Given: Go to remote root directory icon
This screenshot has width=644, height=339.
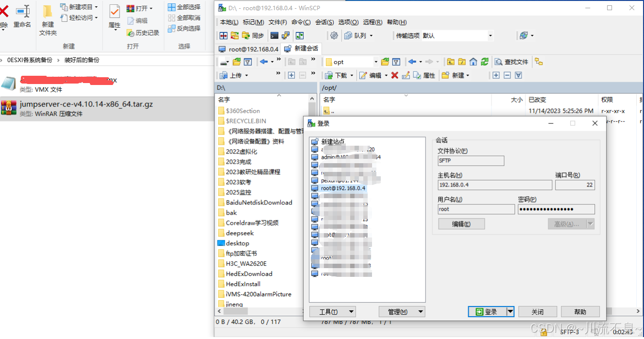Looking at the screenshot, I should coord(462,62).
